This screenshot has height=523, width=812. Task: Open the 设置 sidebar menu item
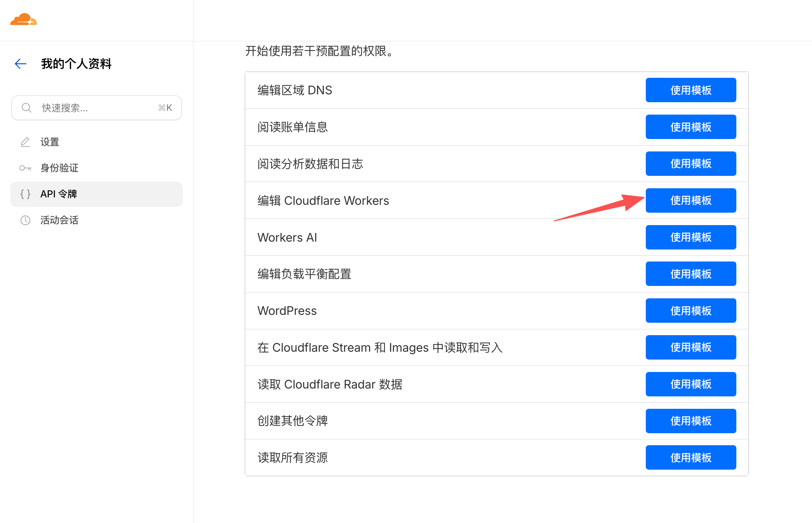point(50,142)
